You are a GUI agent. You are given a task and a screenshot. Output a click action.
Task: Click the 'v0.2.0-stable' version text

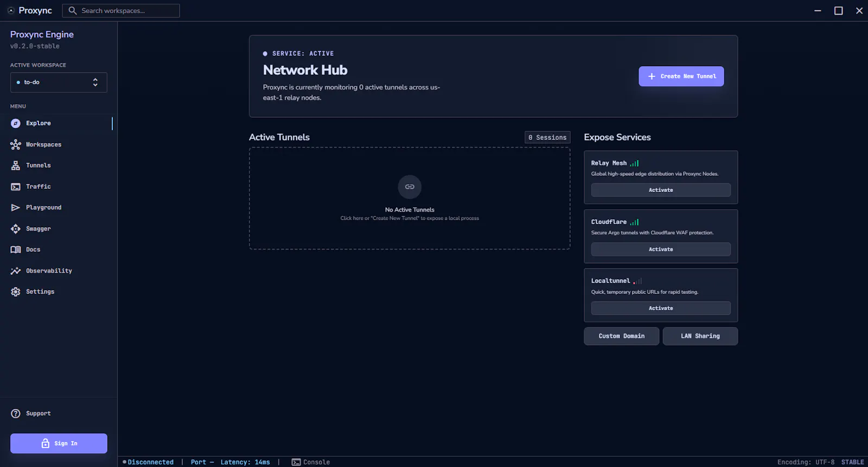pyautogui.click(x=35, y=46)
